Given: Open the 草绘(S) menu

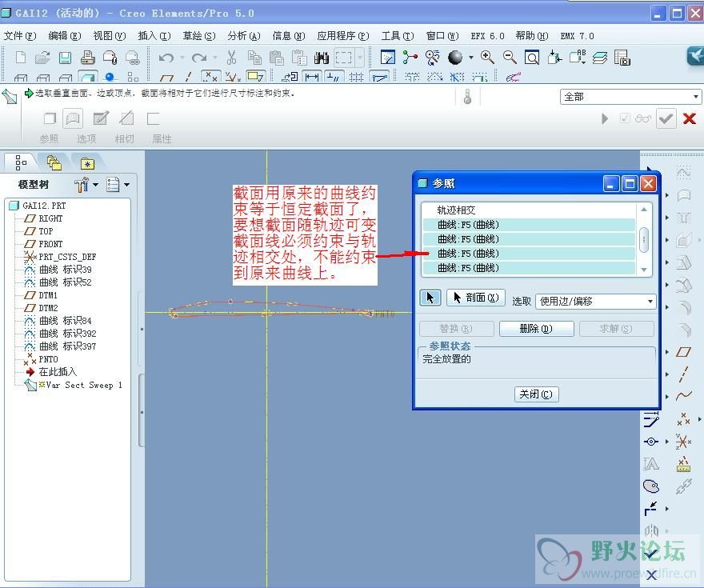Looking at the screenshot, I should pyautogui.click(x=199, y=36).
